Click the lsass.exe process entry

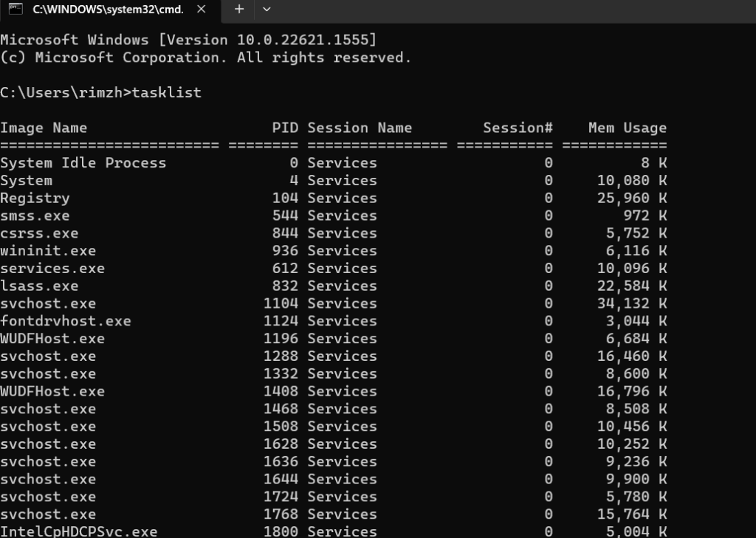[x=39, y=286]
